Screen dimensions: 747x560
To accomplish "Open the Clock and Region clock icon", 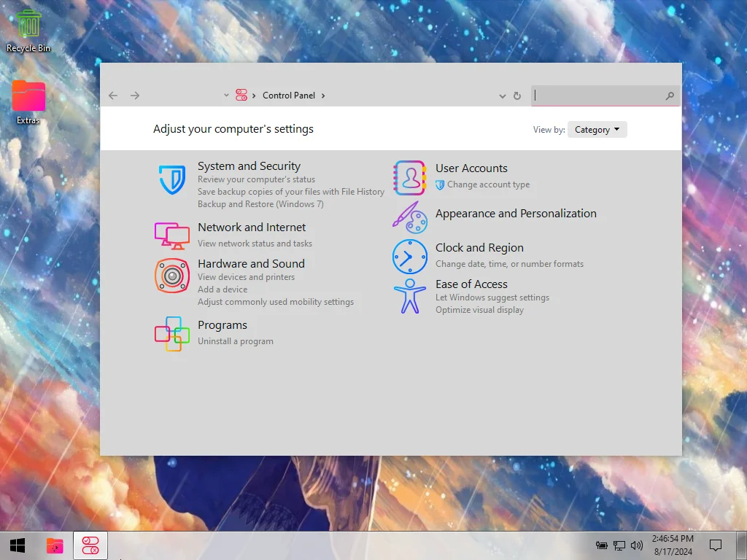I will 410,257.
